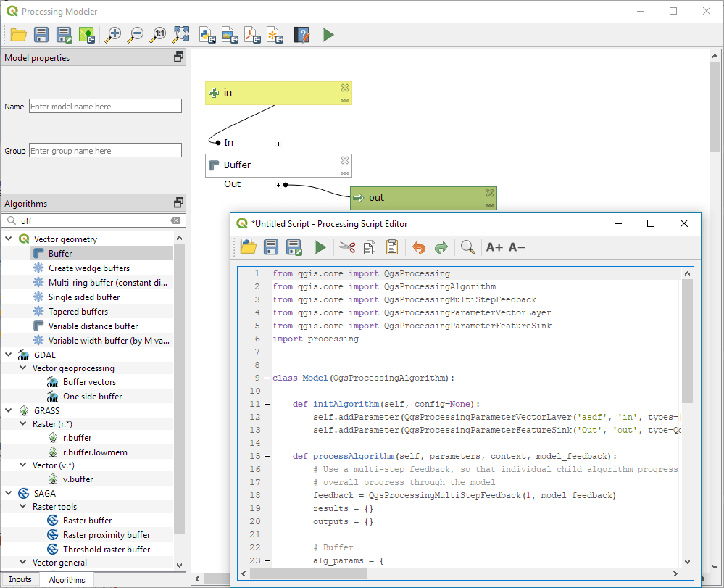Image resolution: width=724 pixels, height=588 pixels.
Task: Save model icon in Modeler toolbar
Action: click(x=41, y=35)
